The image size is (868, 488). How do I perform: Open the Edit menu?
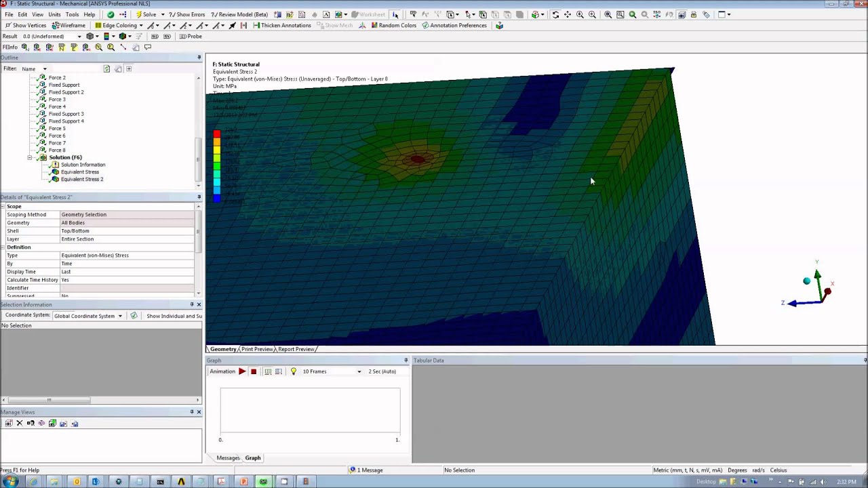(22, 14)
